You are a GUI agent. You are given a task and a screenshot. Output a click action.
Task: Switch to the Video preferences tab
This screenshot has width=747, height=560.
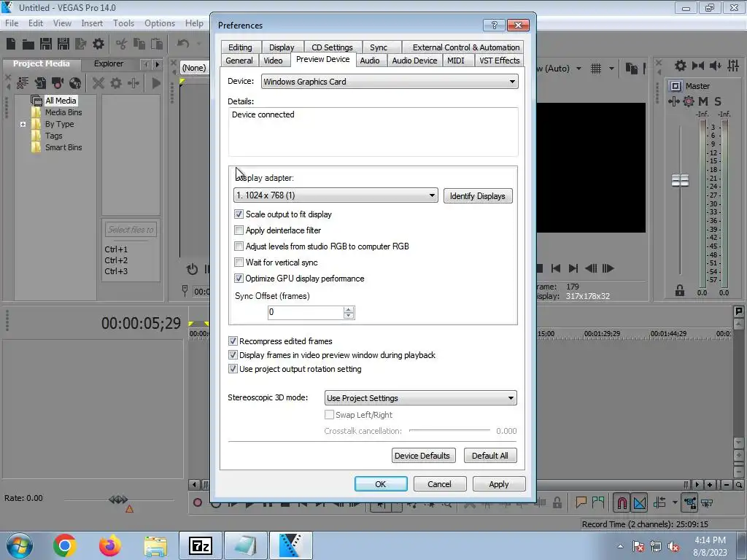tap(273, 61)
